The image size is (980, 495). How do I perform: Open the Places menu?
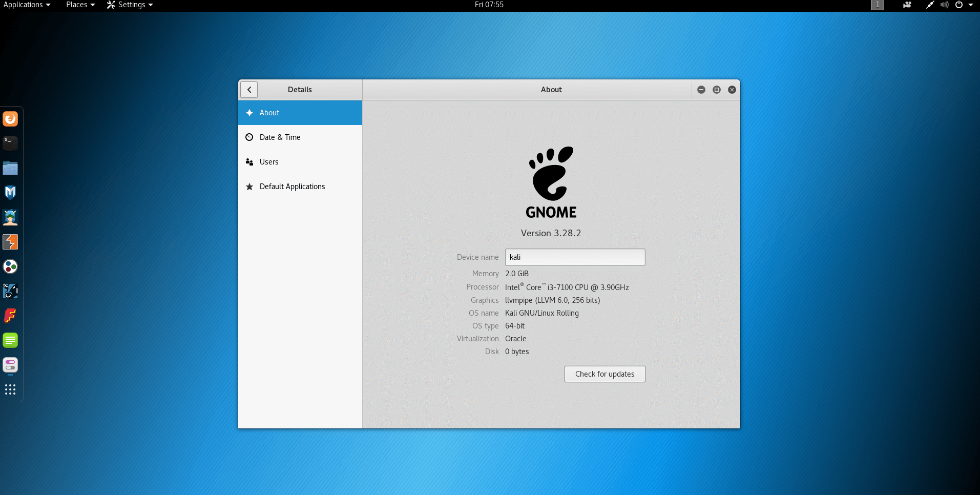[80, 5]
